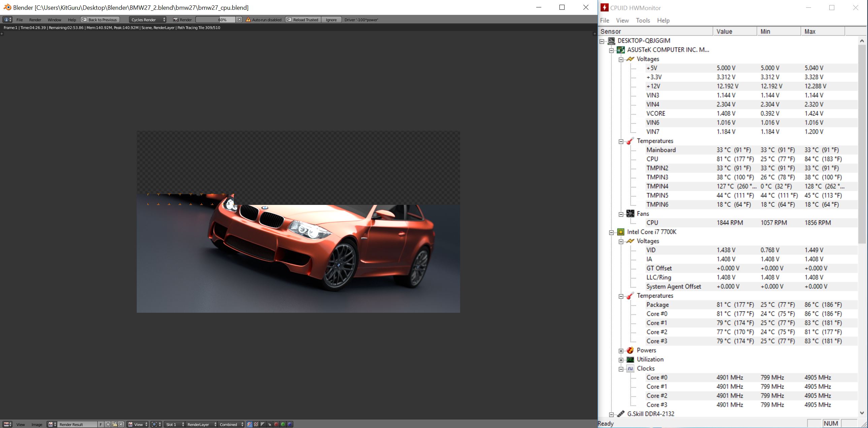Image resolution: width=868 pixels, height=428 pixels.
Task: Click the open image folder icon
Action: 115,424
